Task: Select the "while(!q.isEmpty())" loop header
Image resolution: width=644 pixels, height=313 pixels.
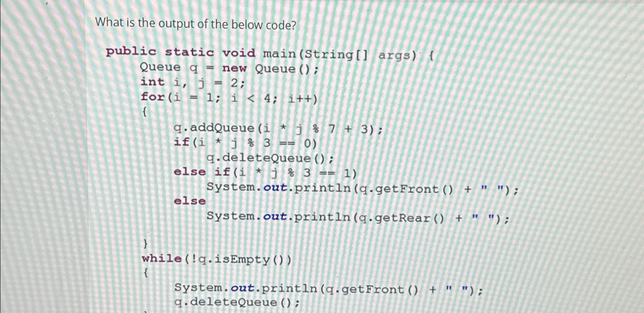Action: pos(217,259)
